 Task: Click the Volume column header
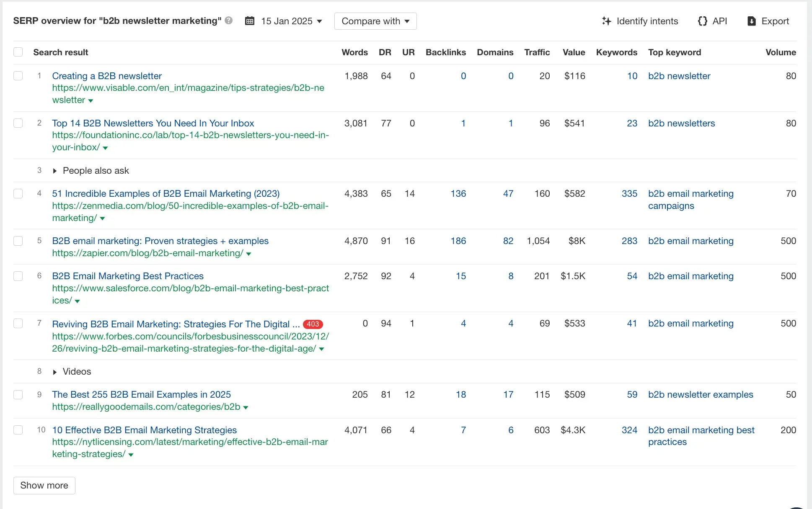pyautogui.click(x=781, y=52)
